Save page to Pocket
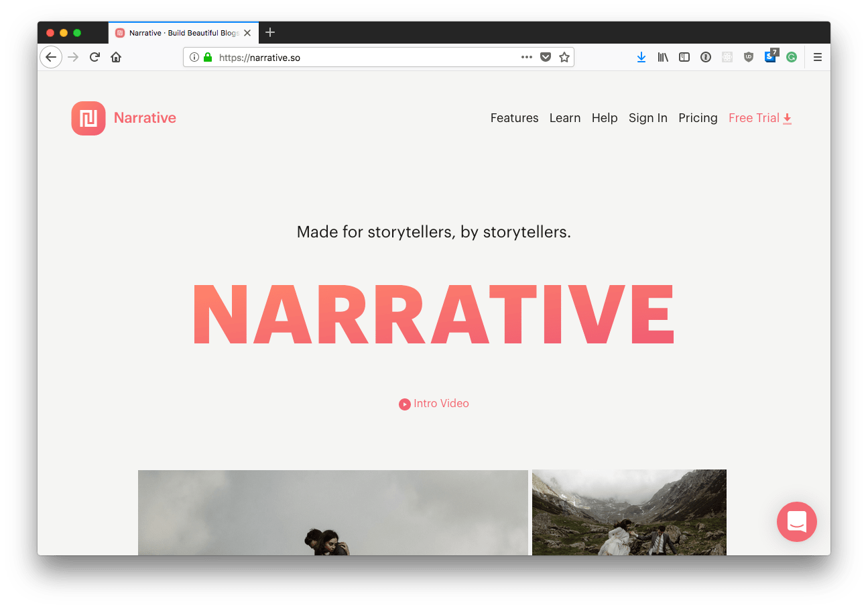 [x=546, y=58]
